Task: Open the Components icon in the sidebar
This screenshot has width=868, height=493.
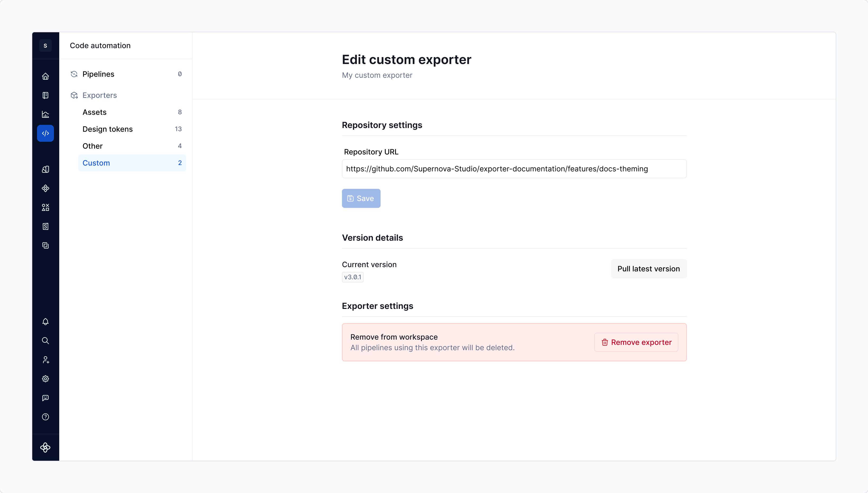Action: coord(45,188)
